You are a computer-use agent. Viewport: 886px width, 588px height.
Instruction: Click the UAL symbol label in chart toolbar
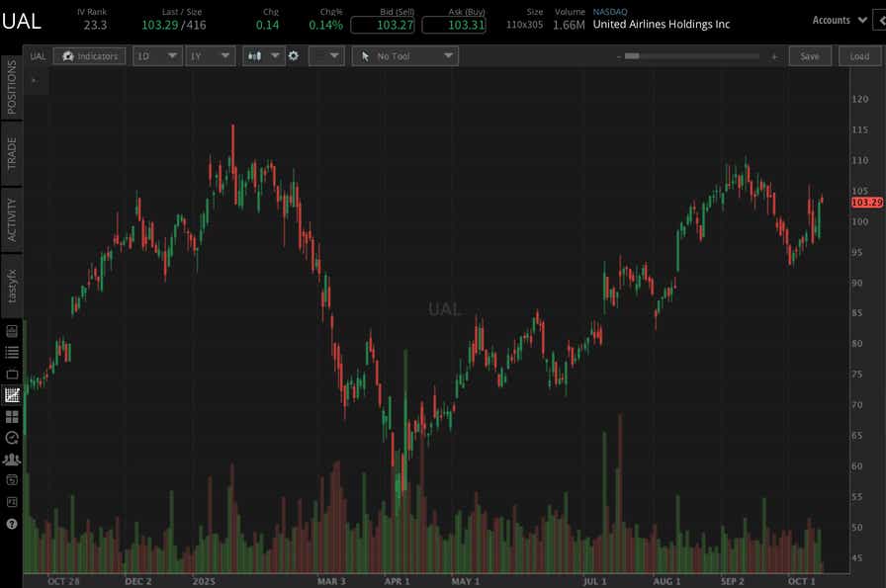[x=38, y=56]
